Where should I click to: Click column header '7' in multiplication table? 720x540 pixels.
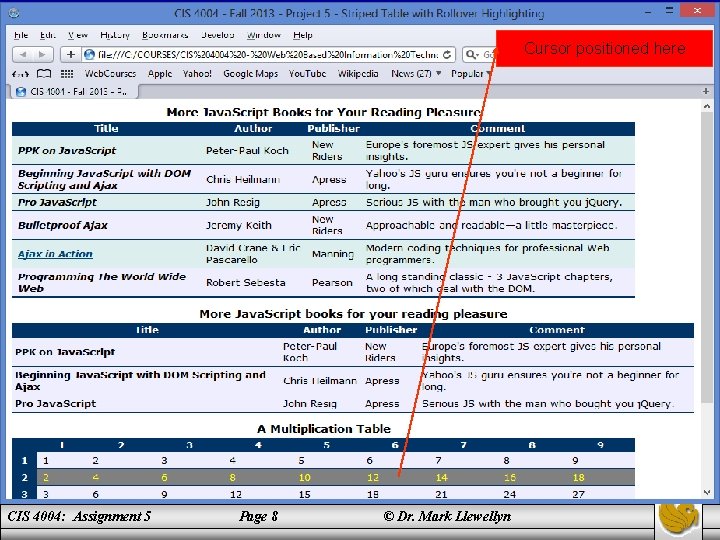[x=463, y=445]
